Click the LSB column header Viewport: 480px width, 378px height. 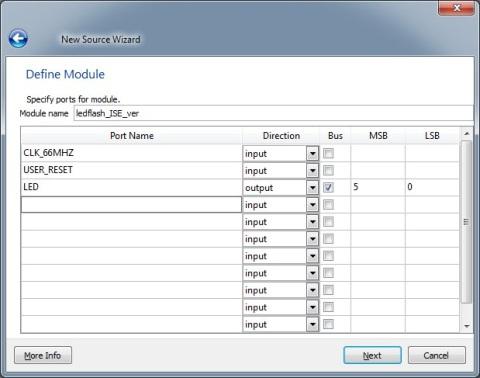click(432, 136)
